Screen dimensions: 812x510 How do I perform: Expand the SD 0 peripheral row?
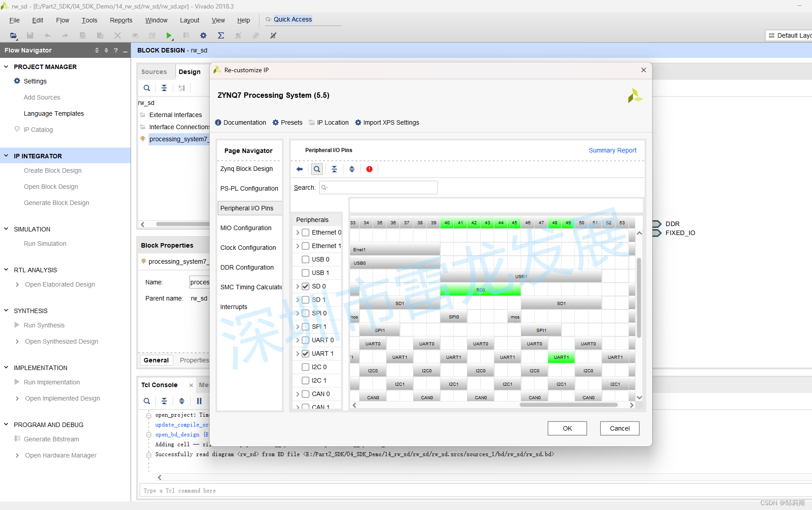point(298,286)
